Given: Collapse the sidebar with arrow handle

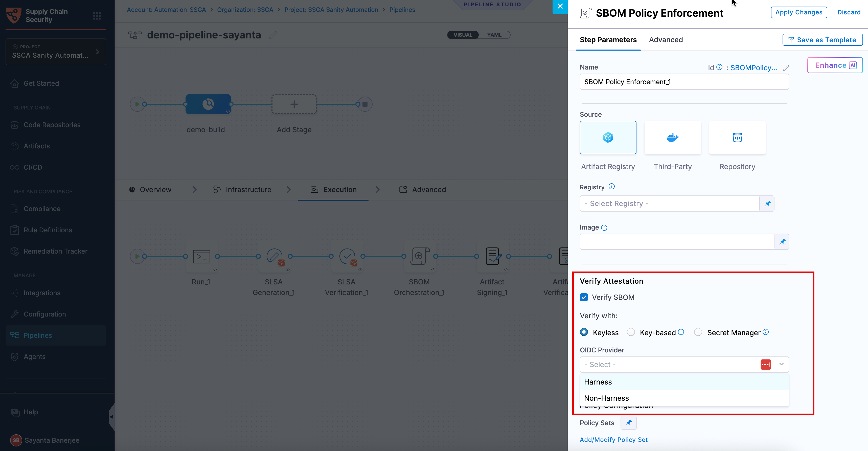Looking at the screenshot, I should 111,417.
